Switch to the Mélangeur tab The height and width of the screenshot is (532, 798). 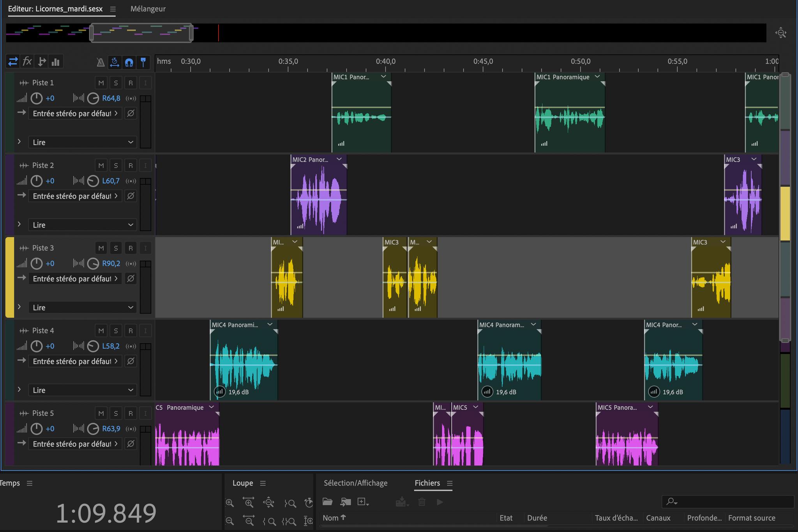148,9
